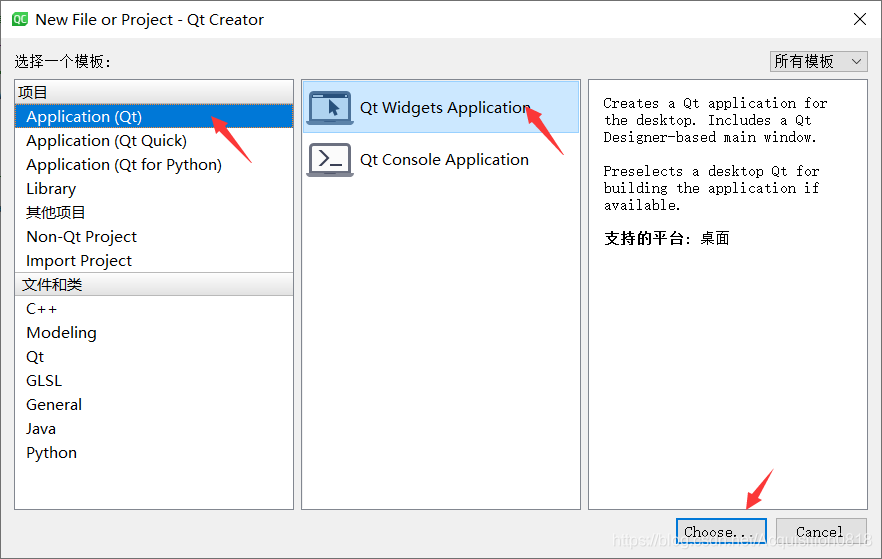Choose the Qt Widgets Application template text

pyautogui.click(x=444, y=107)
